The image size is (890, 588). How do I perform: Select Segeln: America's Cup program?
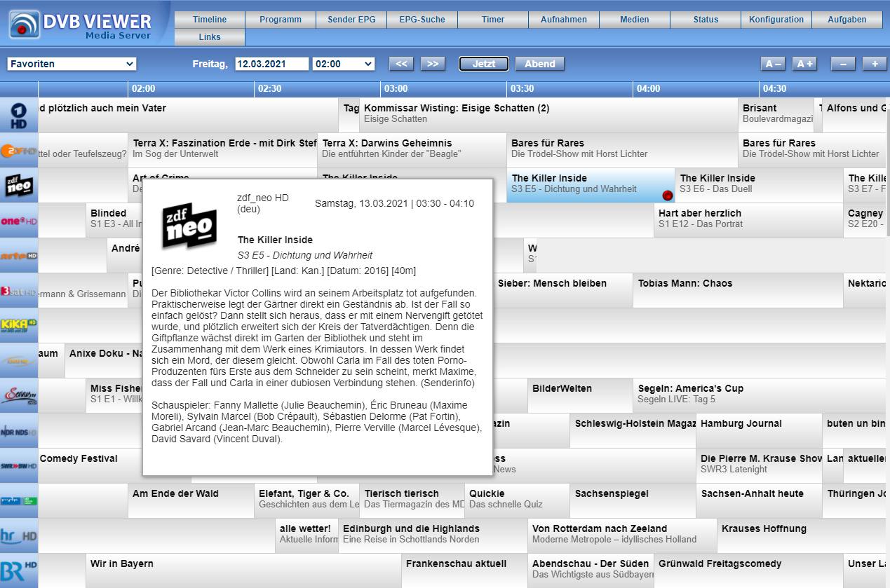(x=761, y=395)
